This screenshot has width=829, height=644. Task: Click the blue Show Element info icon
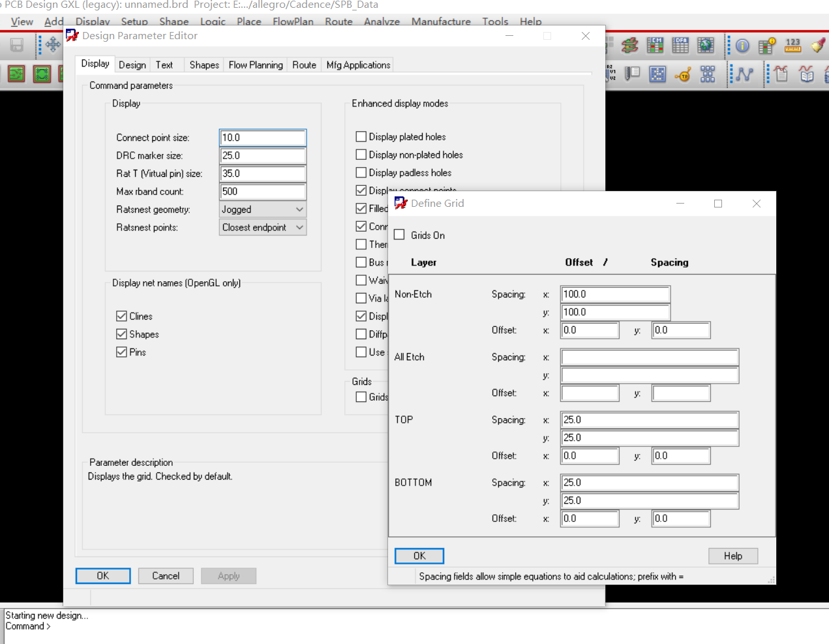(x=742, y=46)
